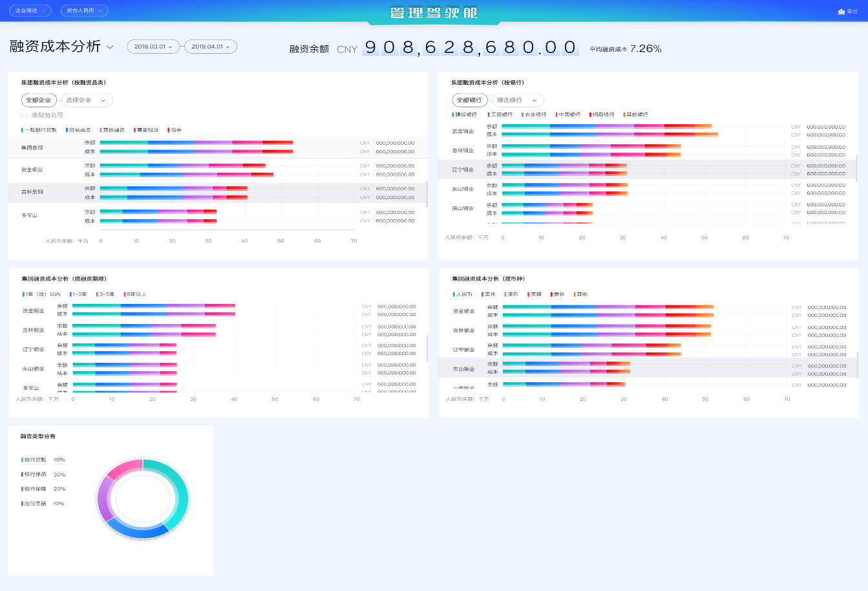
Task: Toggle 其他银行 legend item
Action: click(636, 114)
